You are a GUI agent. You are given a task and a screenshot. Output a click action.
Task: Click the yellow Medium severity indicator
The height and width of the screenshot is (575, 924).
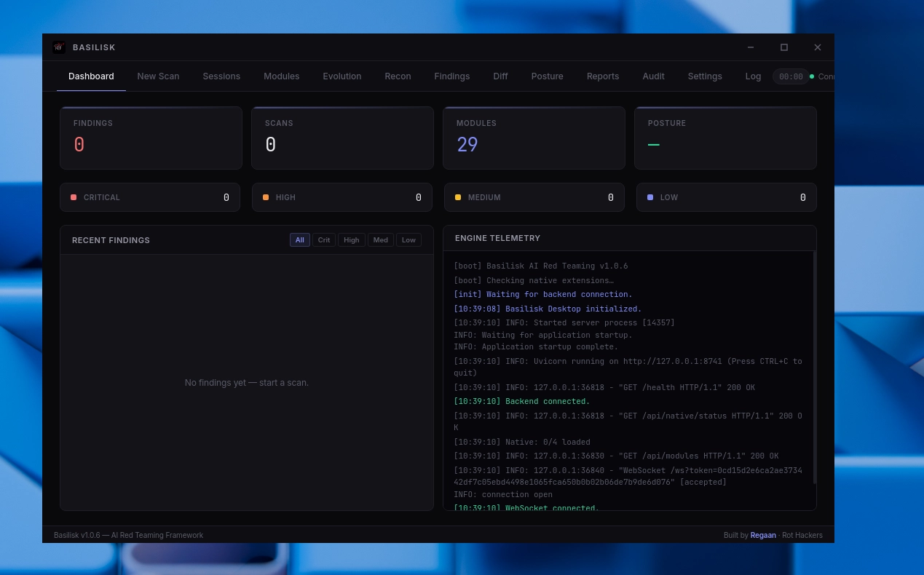pos(458,197)
